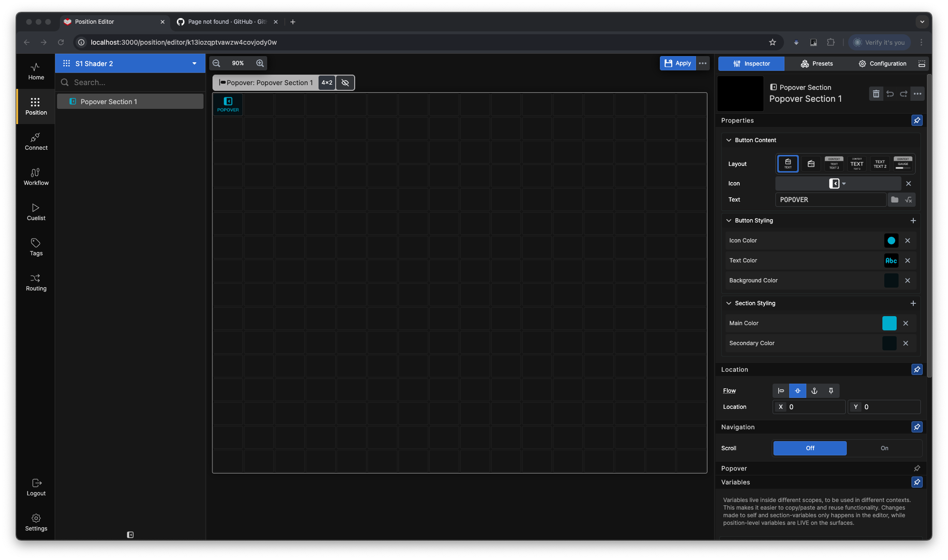Click the redo arrow in inspector header
The height and width of the screenshot is (560, 948).
(x=903, y=94)
